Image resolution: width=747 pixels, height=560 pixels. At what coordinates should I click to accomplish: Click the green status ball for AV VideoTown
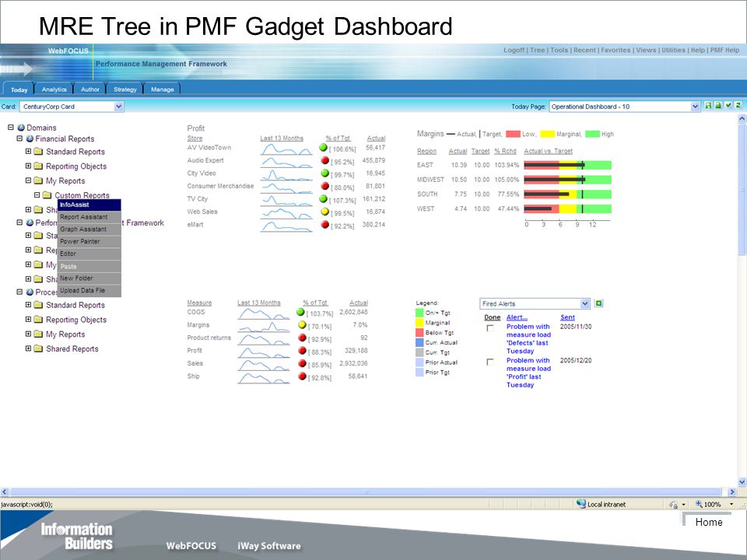point(323,148)
